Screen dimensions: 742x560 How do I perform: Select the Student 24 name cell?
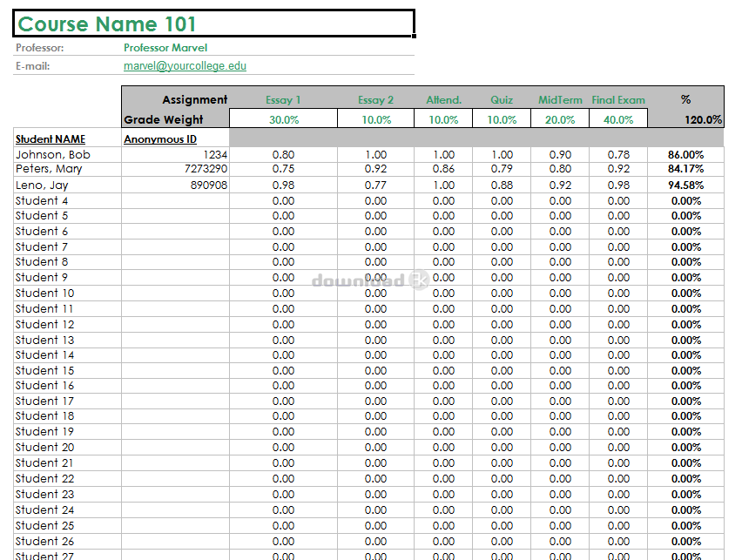click(x=67, y=509)
